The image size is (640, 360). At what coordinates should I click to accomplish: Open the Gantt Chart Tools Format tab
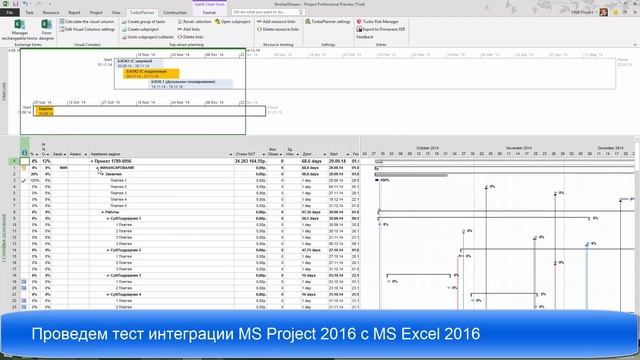pos(209,13)
